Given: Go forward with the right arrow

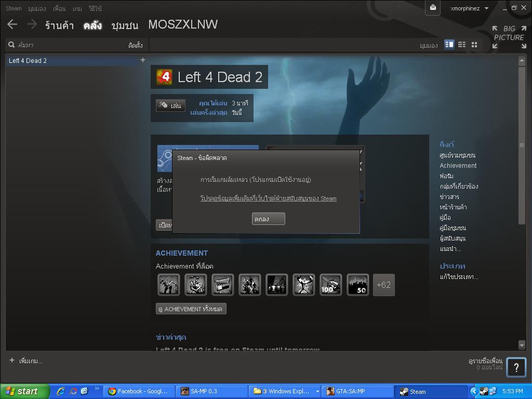Looking at the screenshot, I should 32,24.
